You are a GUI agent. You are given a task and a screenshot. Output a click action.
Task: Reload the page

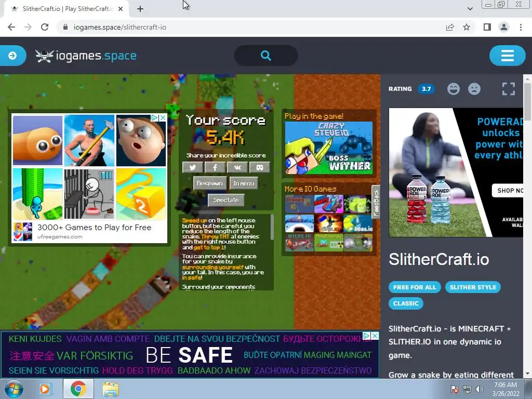point(45,27)
